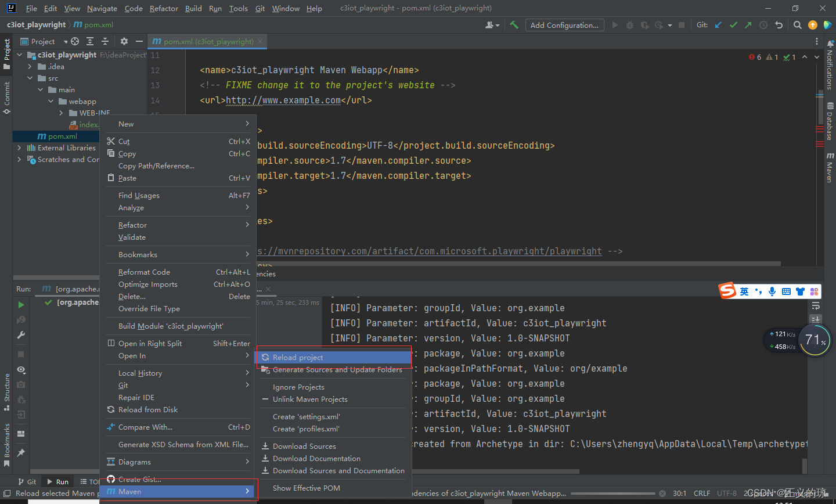Select Download Sources and Documentation

334,471
